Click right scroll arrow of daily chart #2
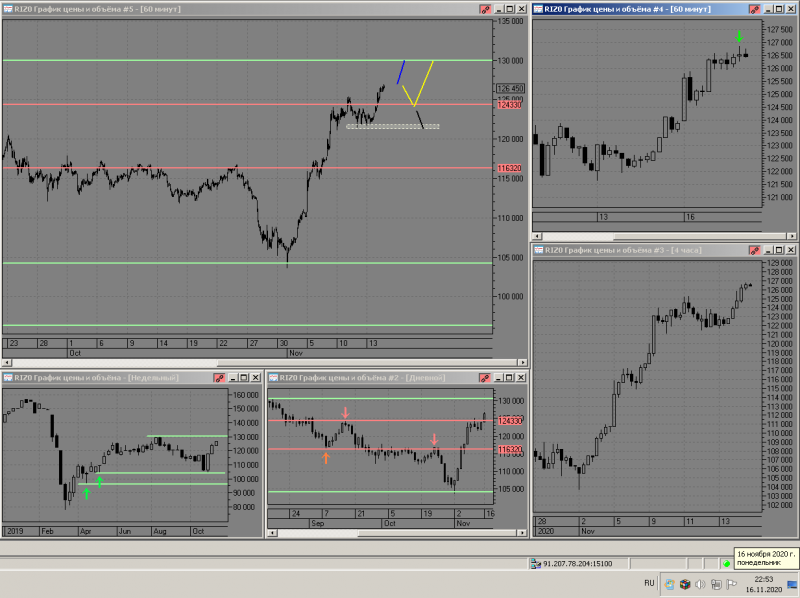 pos(522,533)
